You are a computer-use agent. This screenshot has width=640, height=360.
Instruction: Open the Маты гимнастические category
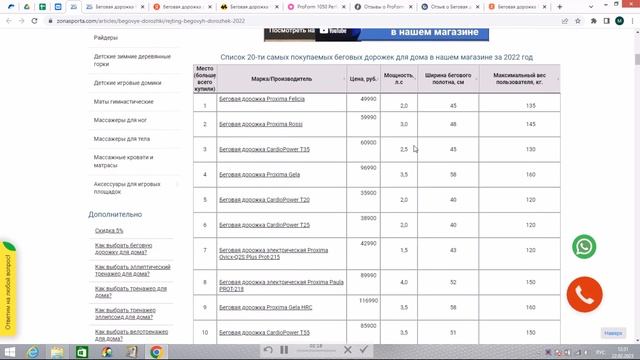pos(124,102)
